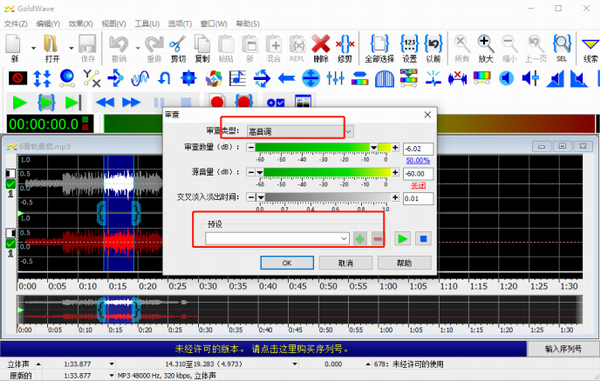Click the 修剪 trim icon
This screenshot has width=600, height=381.
[x=345, y=48]
